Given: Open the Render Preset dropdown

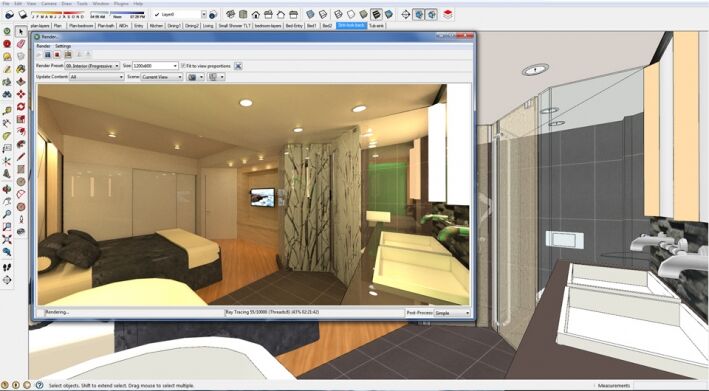Looking at the screenshot, I should (92, 66).
